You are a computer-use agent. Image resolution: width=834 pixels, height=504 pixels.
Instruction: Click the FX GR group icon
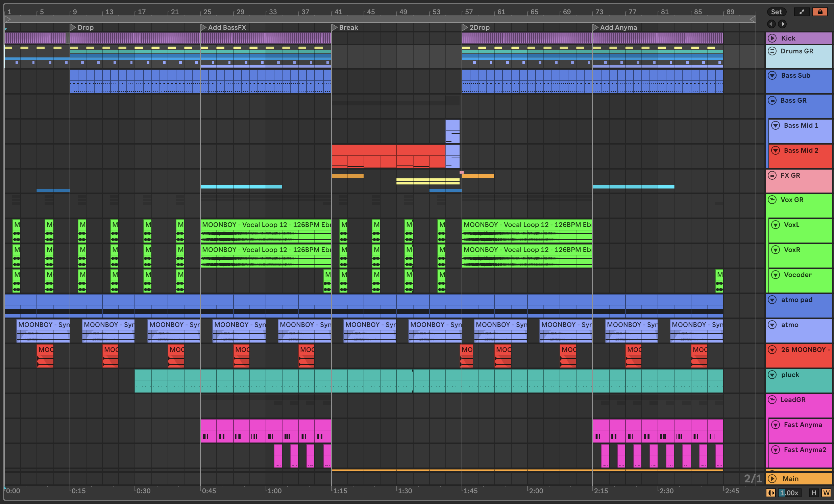click(772, 175)
